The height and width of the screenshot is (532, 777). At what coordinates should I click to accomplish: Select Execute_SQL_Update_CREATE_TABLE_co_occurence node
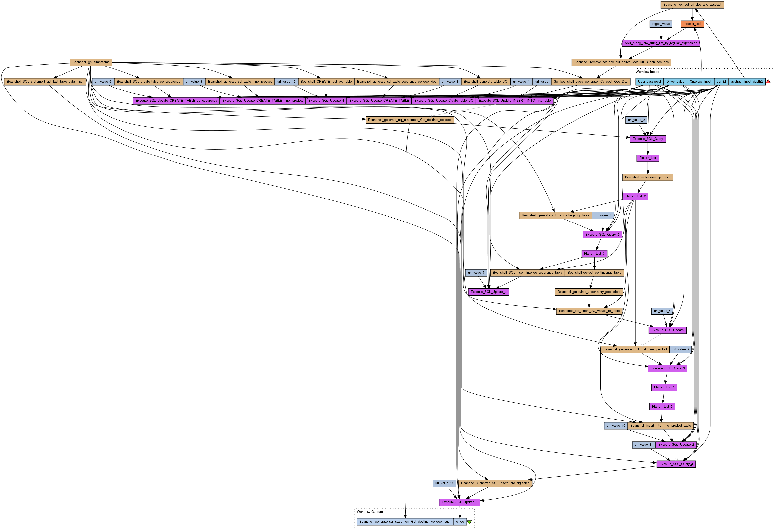click(176, 101)
